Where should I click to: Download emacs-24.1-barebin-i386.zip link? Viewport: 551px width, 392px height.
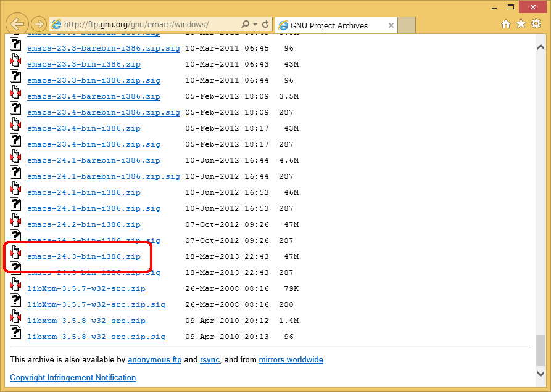94,160
